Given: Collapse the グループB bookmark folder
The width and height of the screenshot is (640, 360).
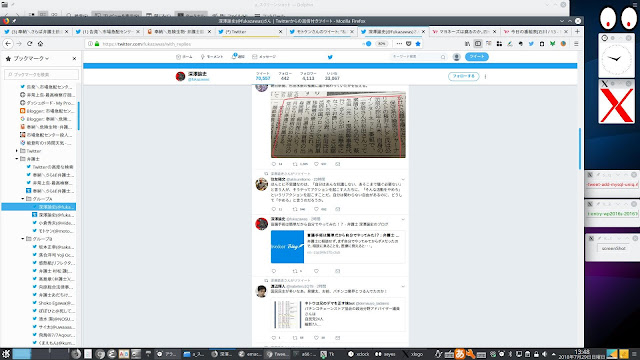Looking at the screenshot, I should 23,239.
